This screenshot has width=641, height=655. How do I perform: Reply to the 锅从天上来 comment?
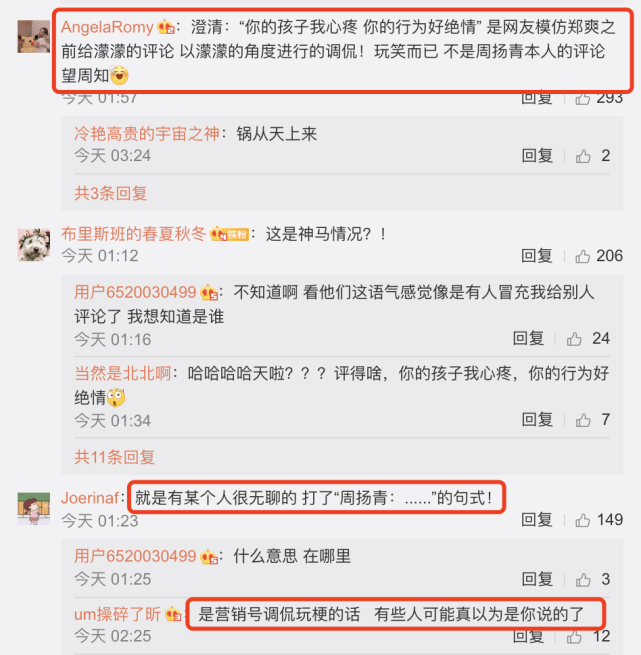(x=537, y=156)
